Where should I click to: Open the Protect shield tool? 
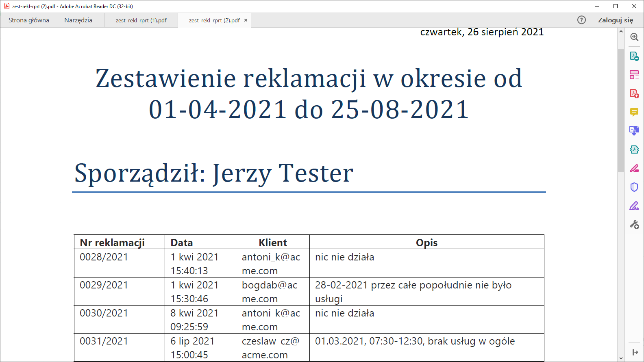(x=634, y=187)
